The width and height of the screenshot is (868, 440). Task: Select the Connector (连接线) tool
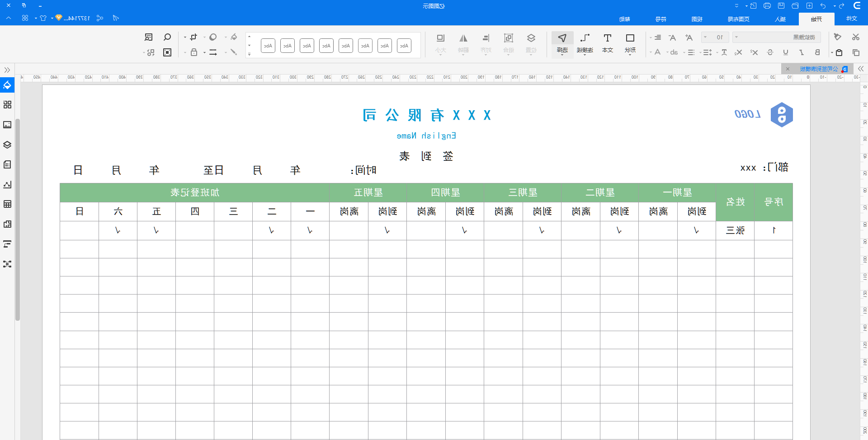coord(585,43)
